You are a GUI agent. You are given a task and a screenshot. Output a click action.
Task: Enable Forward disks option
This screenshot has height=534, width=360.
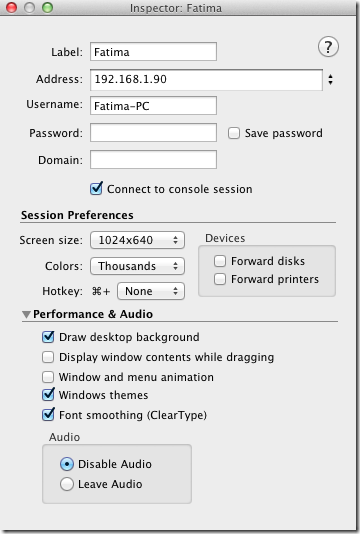click(x=220, y=261)
